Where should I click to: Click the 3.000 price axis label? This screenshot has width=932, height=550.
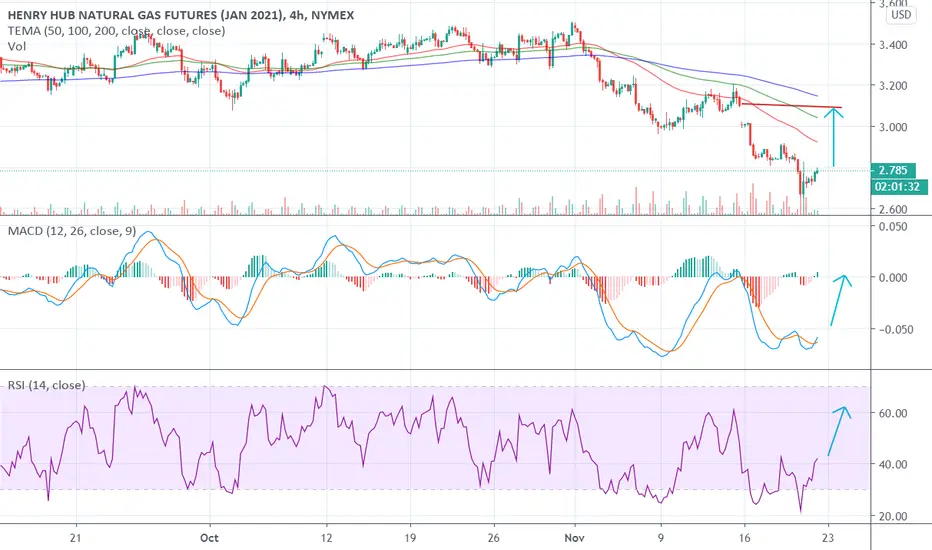click(x=893, y=127)
